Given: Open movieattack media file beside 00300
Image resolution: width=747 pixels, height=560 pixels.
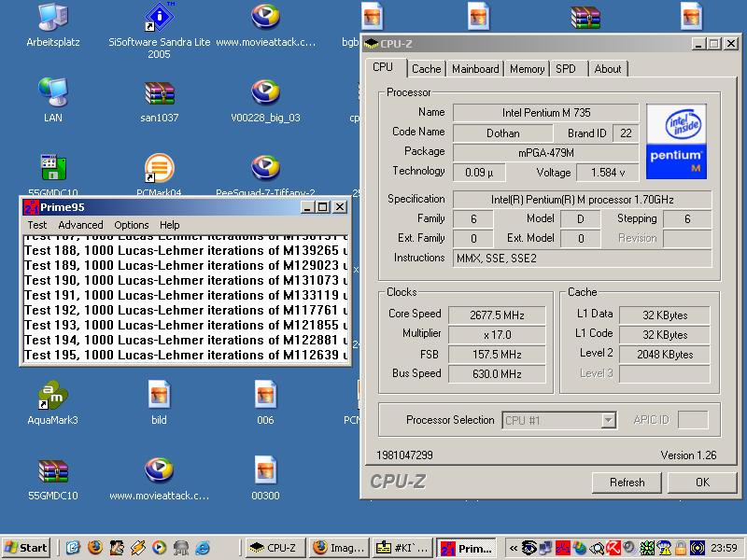Looking at the screenshot, I should [x=159, y=478].
